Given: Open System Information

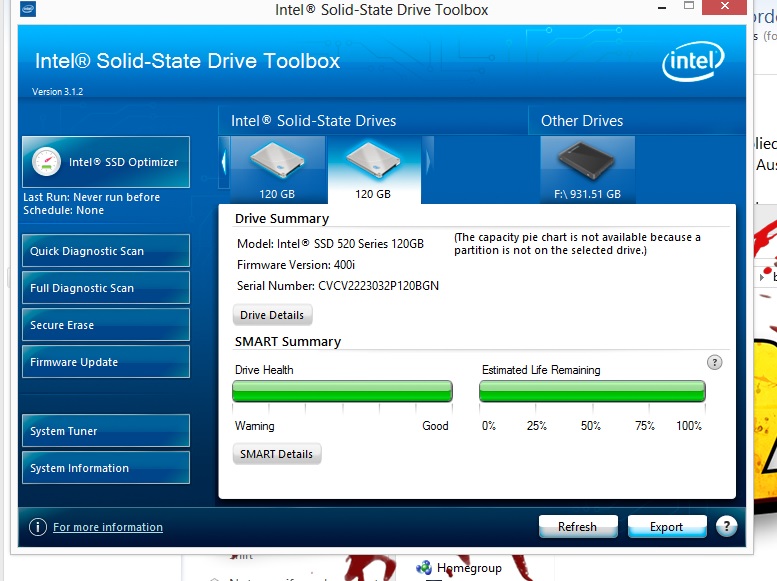Looking at the screenshot, I should [106, 467].
